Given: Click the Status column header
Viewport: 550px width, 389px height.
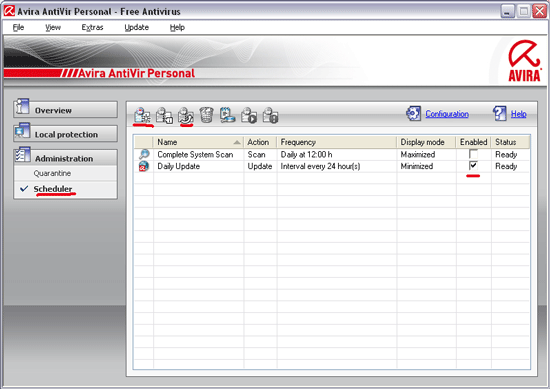Looking at the screenshot, I should coord(510,142).
